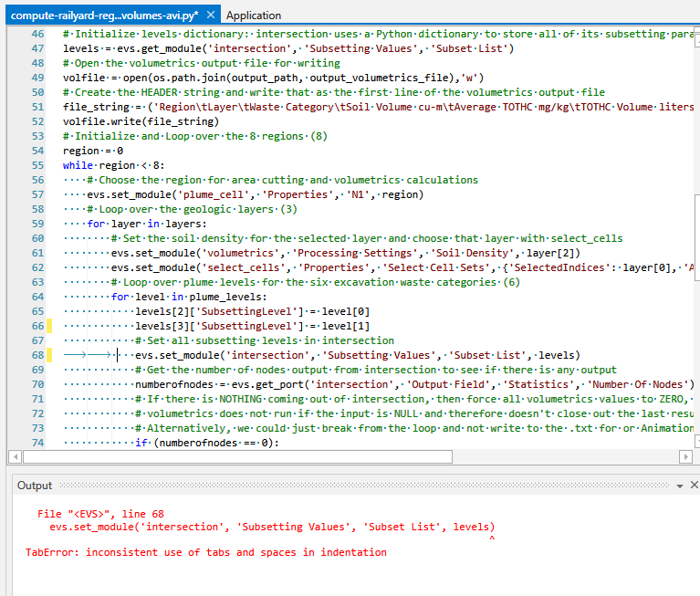Click the TabError message in Output
This screenshot has height=596, width=700.
pos(205,552)
